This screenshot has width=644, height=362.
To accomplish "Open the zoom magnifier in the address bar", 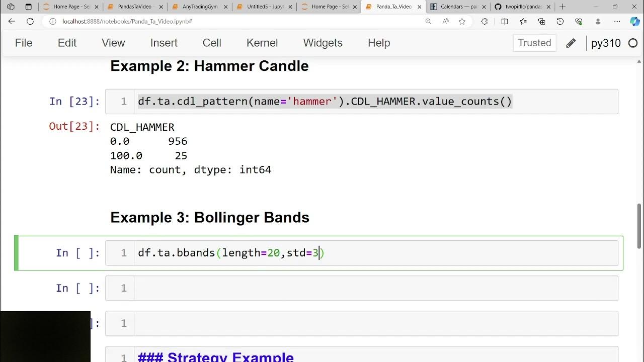I will pyautogui.click(x=428, y=22).
